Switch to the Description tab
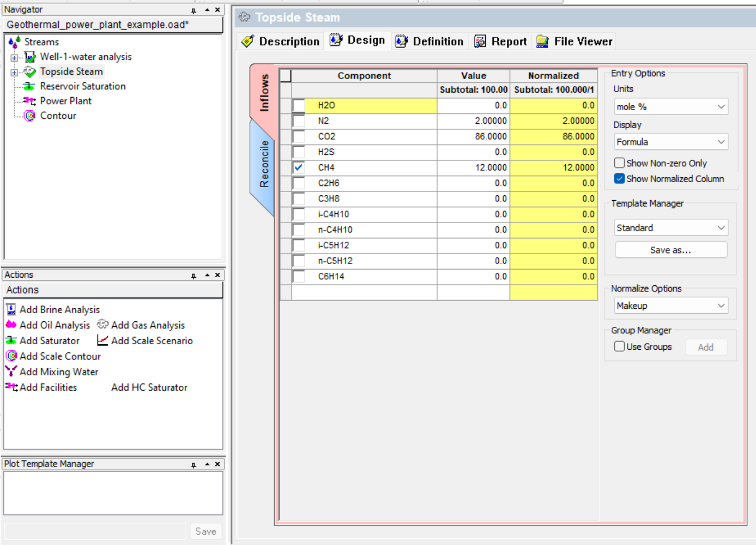756x545 pixels. click(x=281, y=41)
